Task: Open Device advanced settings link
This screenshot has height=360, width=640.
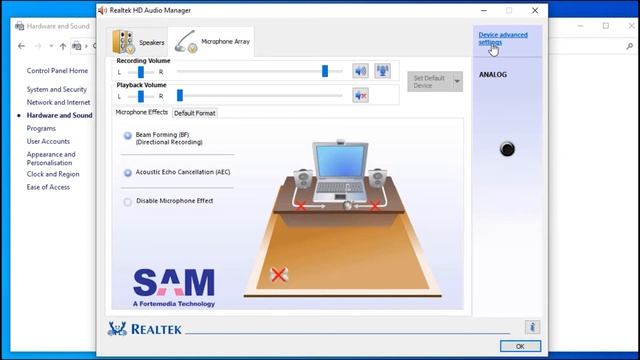Action: (503, 38)
